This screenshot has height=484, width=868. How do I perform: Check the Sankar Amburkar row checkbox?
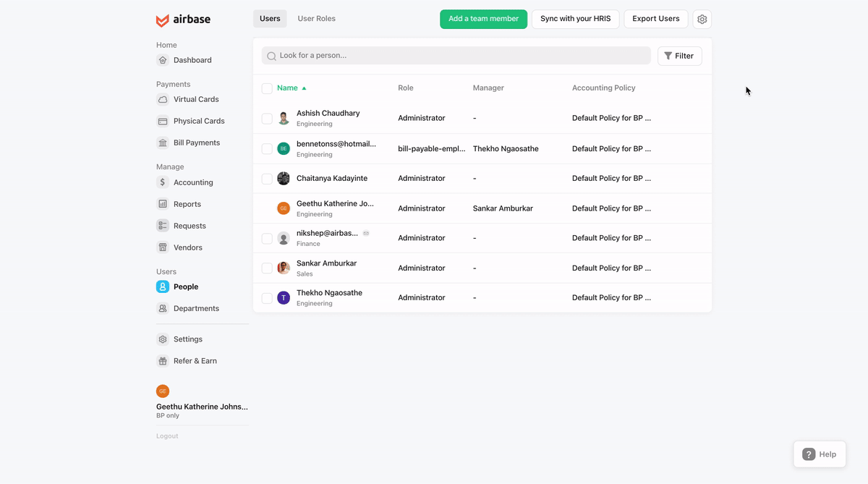click(x=267, y=268)
